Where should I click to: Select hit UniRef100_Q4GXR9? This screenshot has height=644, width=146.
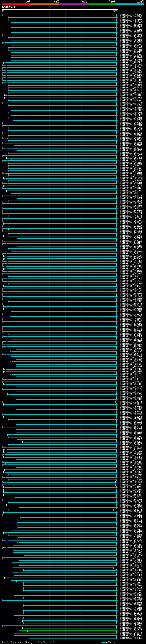click(131, 334)
